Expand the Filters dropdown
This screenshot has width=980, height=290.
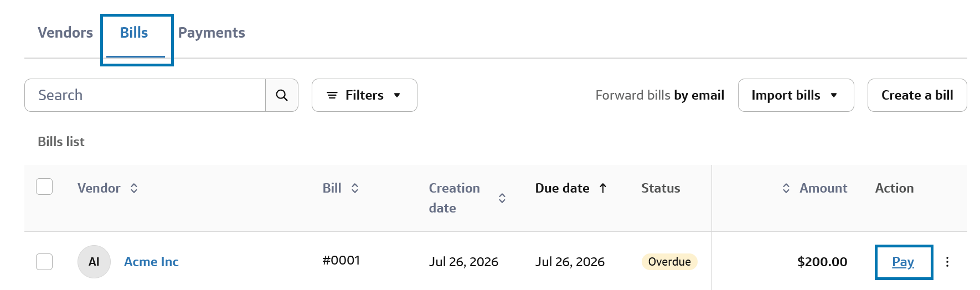pyautogui.click(x=364, y=95)
